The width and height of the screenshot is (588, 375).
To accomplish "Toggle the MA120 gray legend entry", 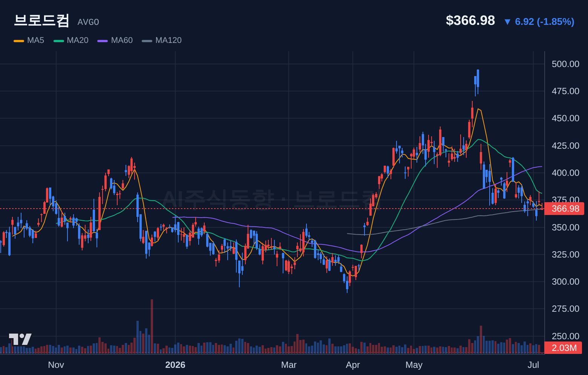I will click(162, 40).
